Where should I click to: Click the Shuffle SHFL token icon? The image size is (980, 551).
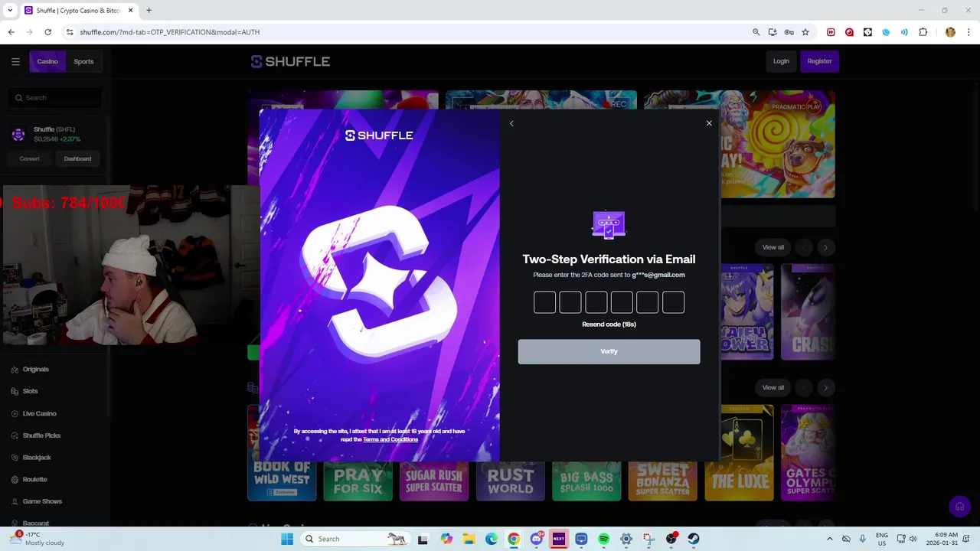[18, 135]
